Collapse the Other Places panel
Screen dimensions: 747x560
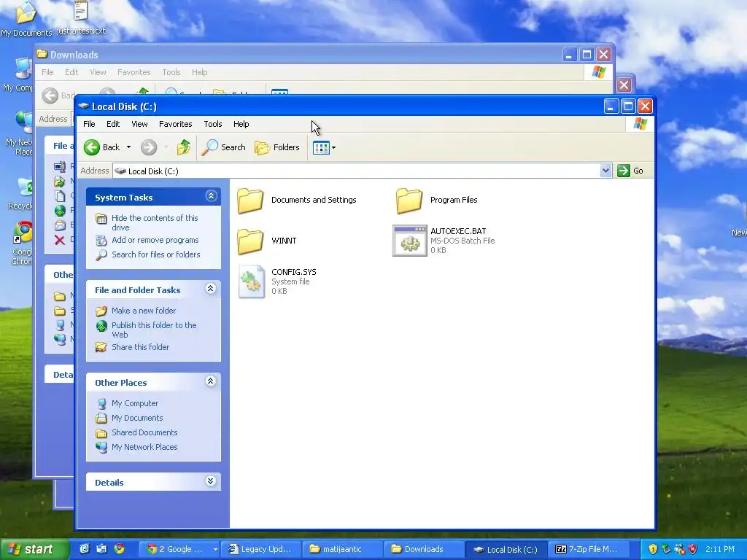tap(211, 381)
